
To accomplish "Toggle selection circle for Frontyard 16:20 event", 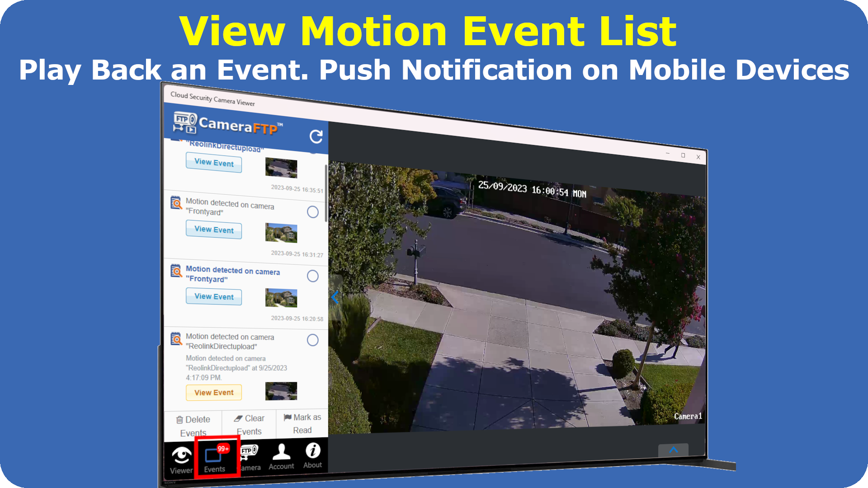I will pyautogui.click(x=312, y=276).
